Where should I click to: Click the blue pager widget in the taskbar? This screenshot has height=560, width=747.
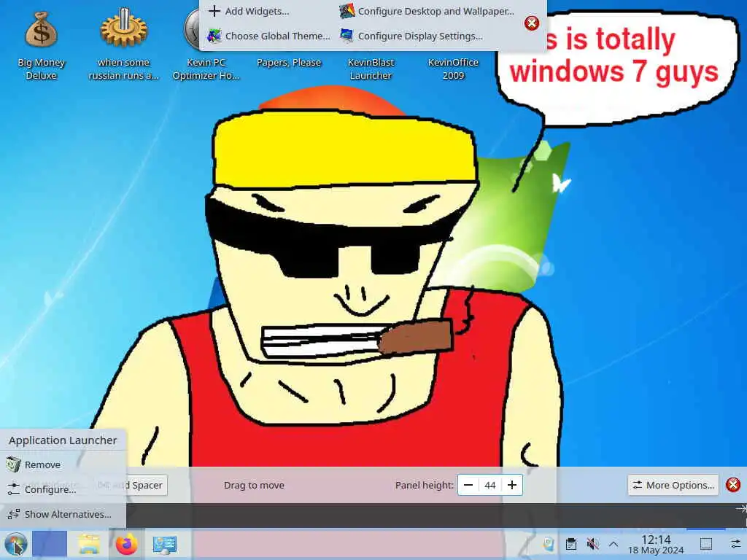click(50, 544)
